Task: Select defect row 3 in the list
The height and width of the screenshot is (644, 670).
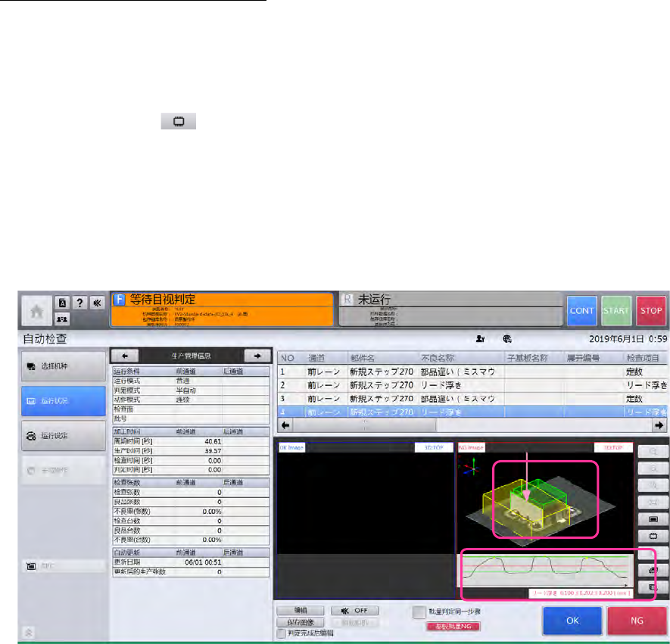Action: coord(472,399)
